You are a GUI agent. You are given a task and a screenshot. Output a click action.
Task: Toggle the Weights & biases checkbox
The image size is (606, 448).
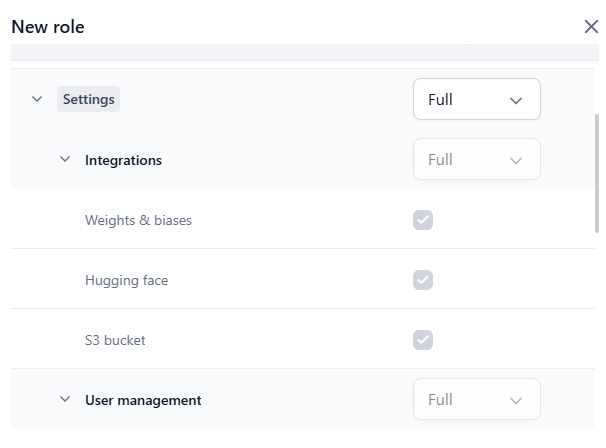423,220
